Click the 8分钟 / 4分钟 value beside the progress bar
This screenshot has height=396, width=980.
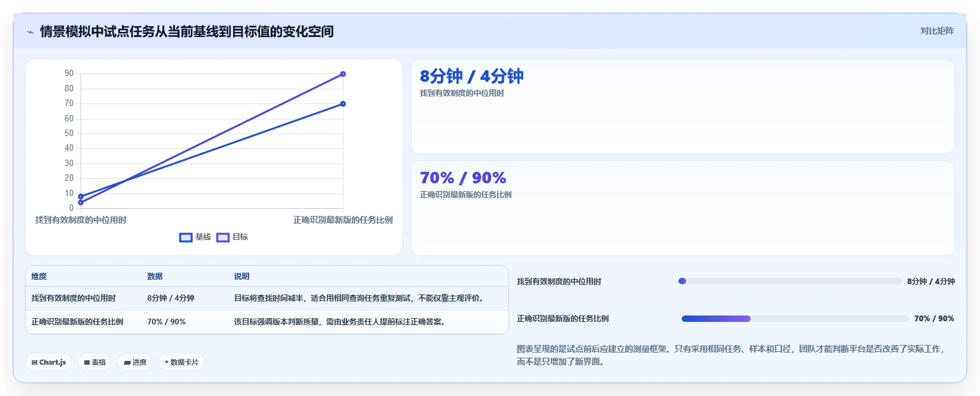click(931, 282)
